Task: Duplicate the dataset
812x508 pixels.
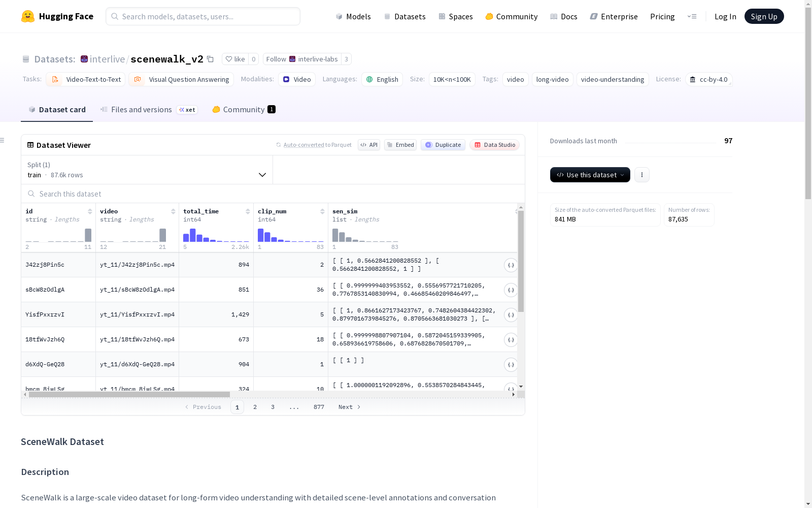Action: tap(443, 145)
